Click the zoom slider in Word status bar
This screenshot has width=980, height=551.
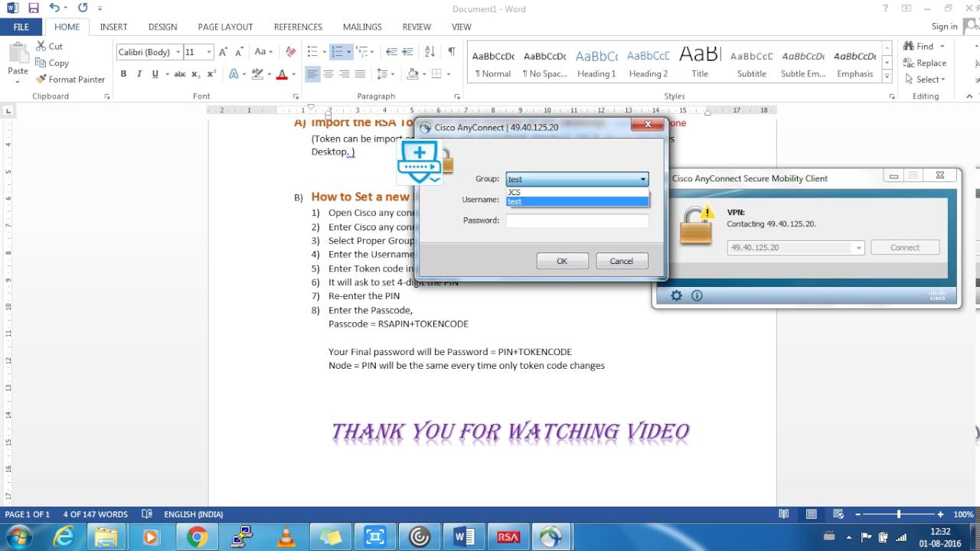coord(898,514)
